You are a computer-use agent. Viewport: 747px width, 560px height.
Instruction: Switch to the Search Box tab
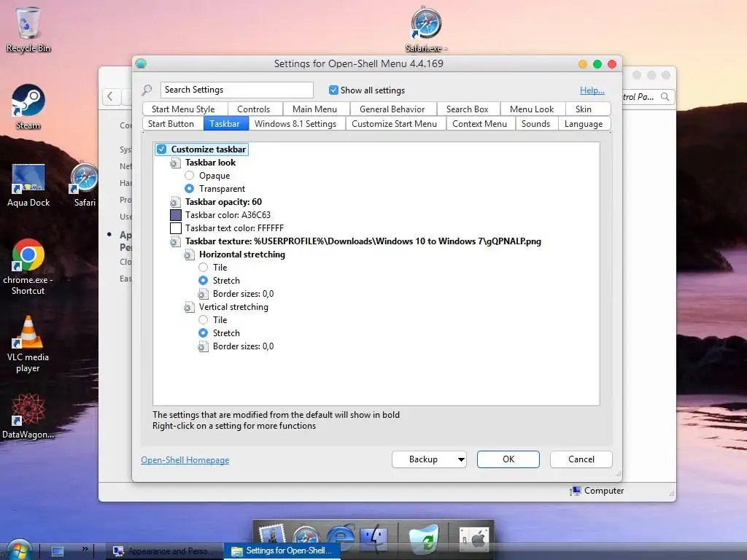click(468, 109)
